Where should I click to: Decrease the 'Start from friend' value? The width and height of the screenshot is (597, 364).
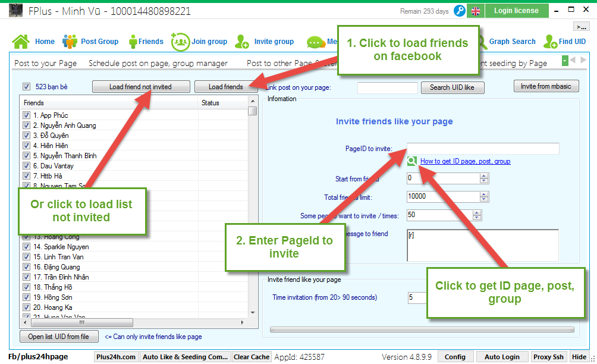click(484, 180)
